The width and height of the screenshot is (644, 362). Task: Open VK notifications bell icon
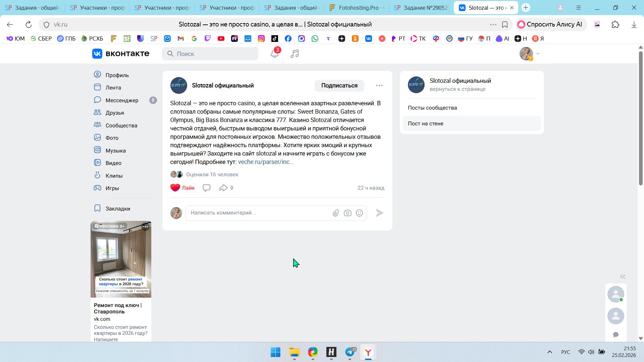(274, 54)
